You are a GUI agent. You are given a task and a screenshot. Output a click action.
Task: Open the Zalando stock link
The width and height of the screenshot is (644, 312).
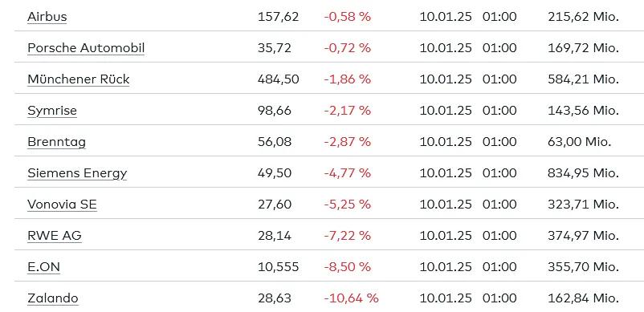(x=52, y=298)
